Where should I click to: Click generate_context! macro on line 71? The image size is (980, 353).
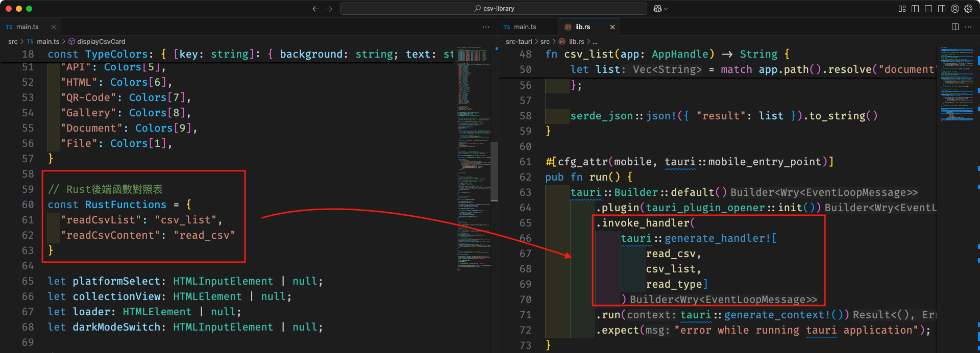777,315
